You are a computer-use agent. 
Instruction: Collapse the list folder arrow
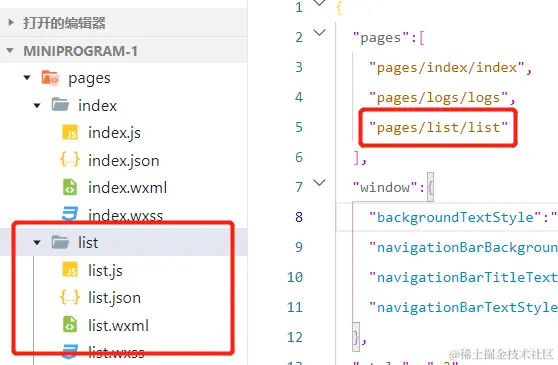pyautogui.click(x=37, y=243)
